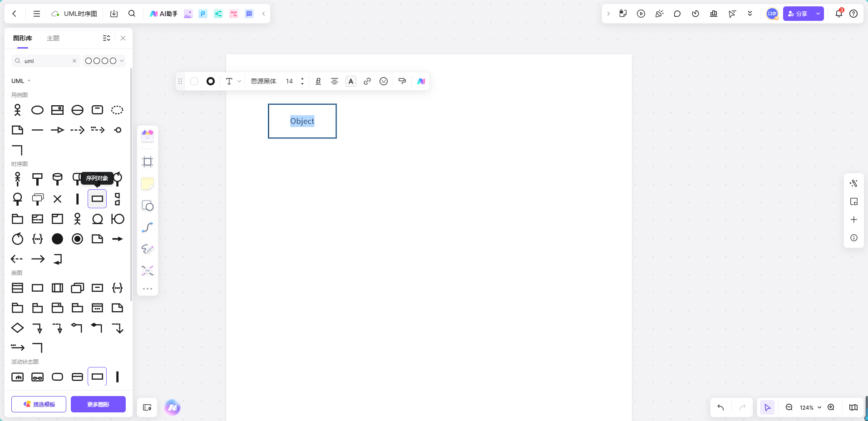Viewport: 868px width, 421px height.
Task: Open the comment bubble tool
Action: click(677, 14)
